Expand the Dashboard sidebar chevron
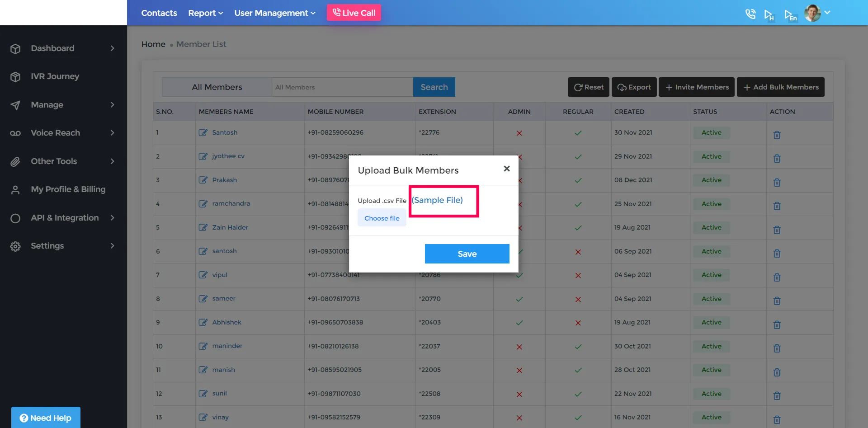868x428 pixels. [x=113, y=48]
